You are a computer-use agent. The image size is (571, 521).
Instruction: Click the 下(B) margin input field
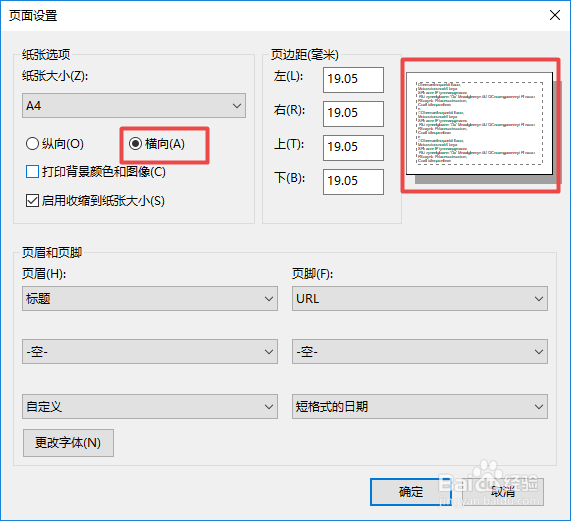point(353,181)
